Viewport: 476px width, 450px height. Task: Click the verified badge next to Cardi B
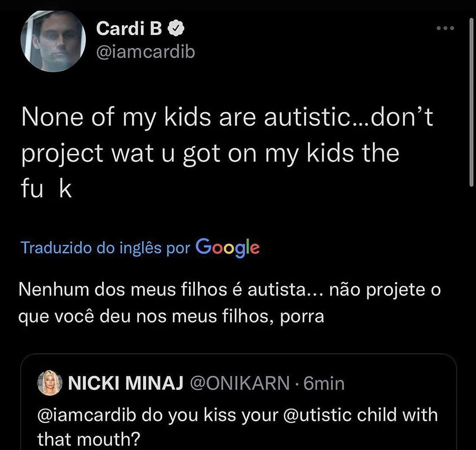[176, 28]
